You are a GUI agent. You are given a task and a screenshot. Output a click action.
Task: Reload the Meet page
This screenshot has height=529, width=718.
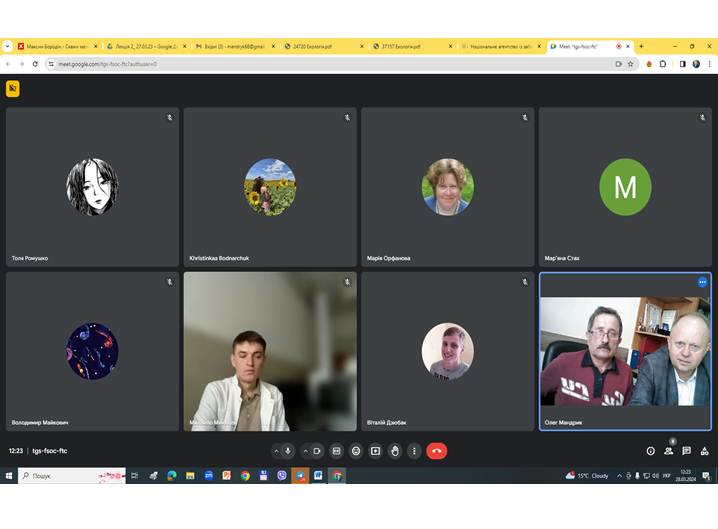click(36, 64)
